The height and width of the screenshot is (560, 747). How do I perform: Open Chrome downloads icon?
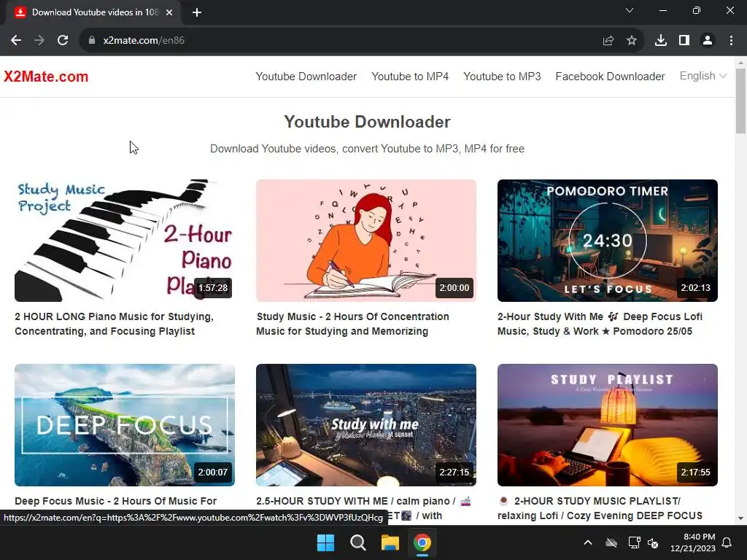[x=661, y=41]
